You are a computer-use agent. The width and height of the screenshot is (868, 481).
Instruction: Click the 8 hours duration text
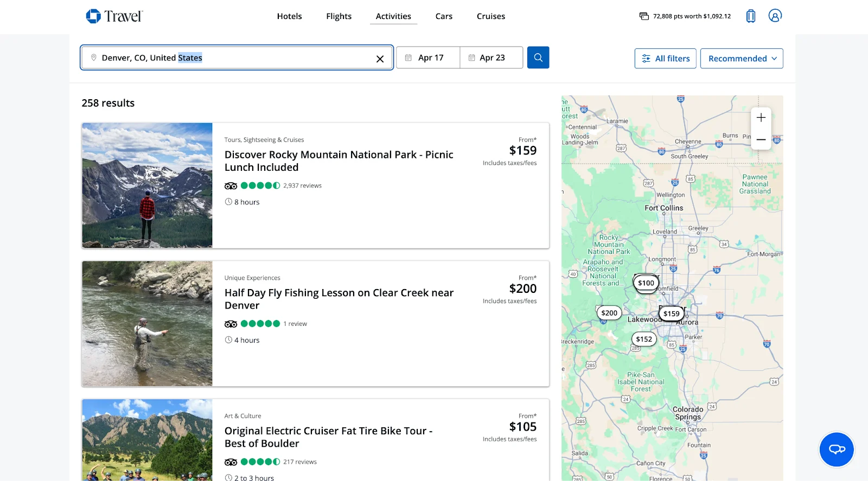247,202
